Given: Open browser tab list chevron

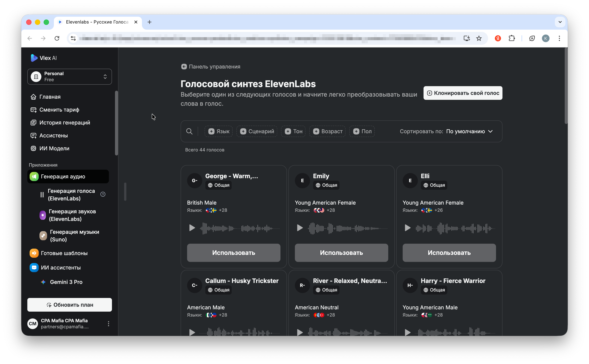Looking at the screenshot, I should tap(560, 22).
